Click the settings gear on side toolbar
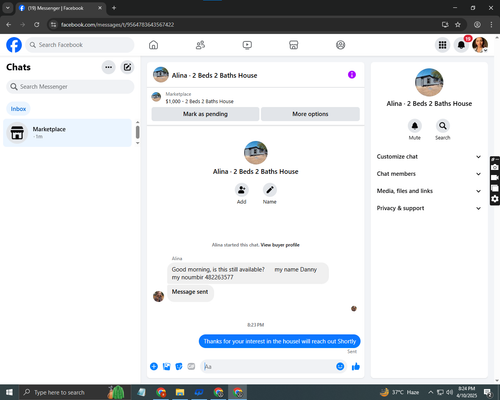Image resolution: width=500 pixels, height=400 pixels. coord(495,199)
